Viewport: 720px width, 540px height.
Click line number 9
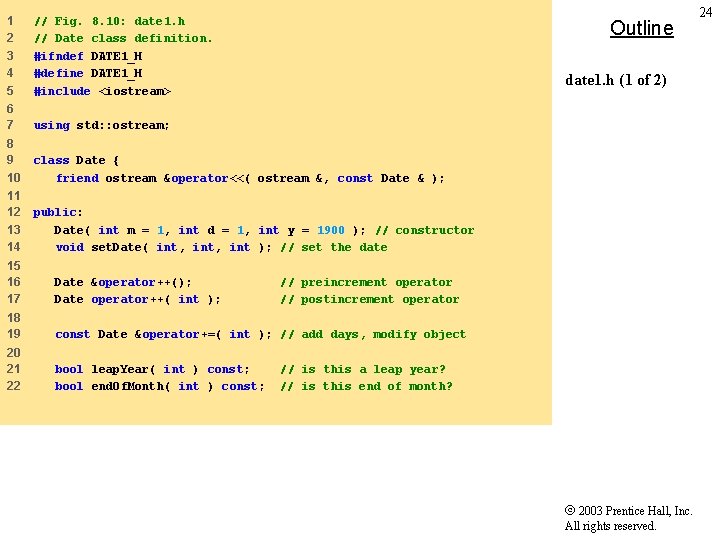coord(10,160)
